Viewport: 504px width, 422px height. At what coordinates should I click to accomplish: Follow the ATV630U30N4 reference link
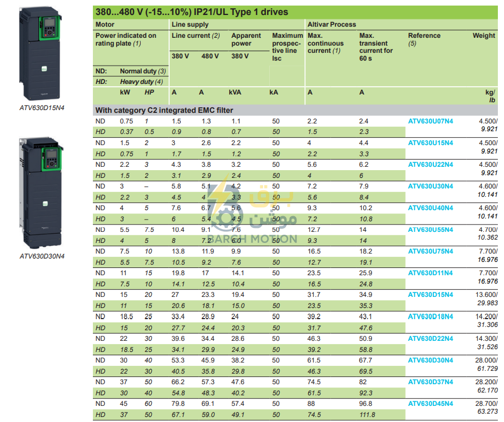[x=431, y=186]
